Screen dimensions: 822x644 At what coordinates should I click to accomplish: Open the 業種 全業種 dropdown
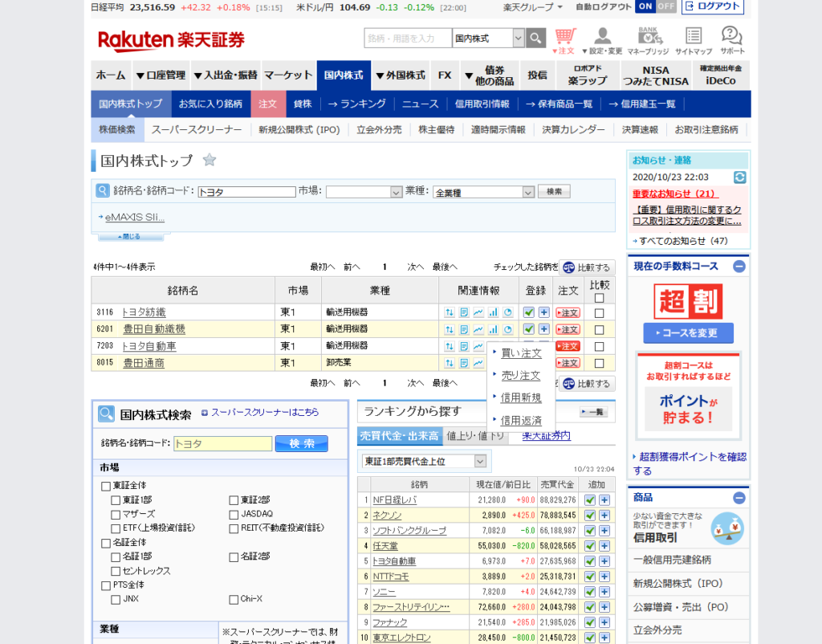pos(483,192)
